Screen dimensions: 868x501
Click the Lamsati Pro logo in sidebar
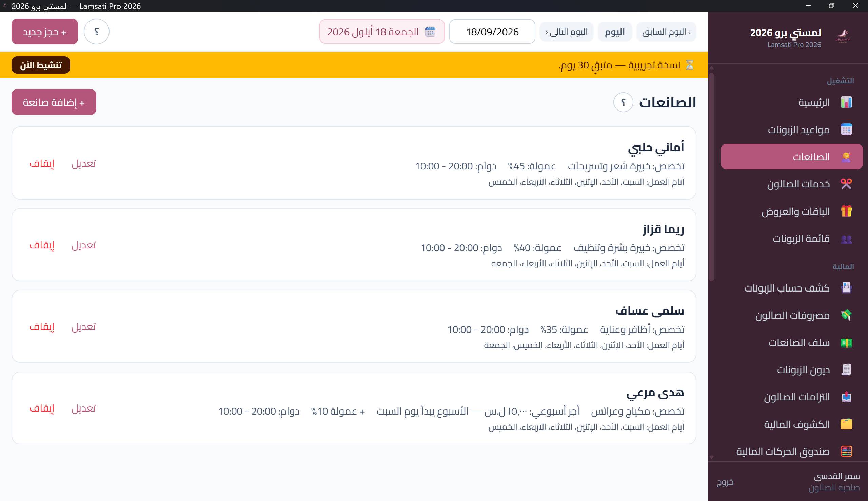click(x=842, y=36)
